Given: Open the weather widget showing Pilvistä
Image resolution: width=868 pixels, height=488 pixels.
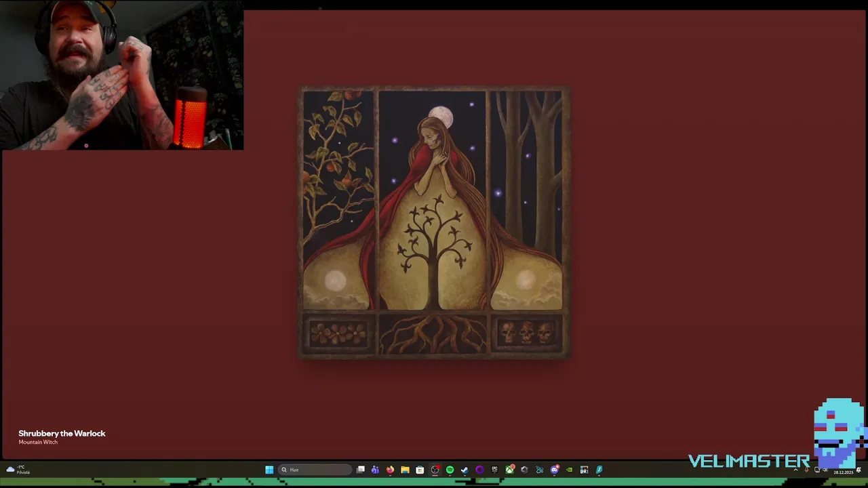Looking at the screenshot, I should pos(18,470).
